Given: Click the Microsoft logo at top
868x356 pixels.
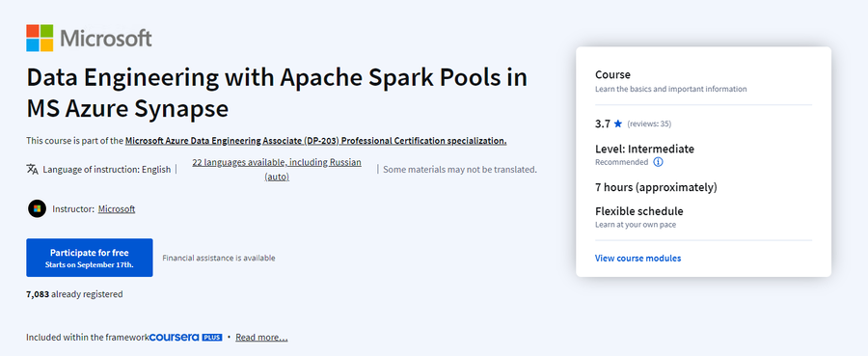Looking at the screenshot, I should click(89, 39).
